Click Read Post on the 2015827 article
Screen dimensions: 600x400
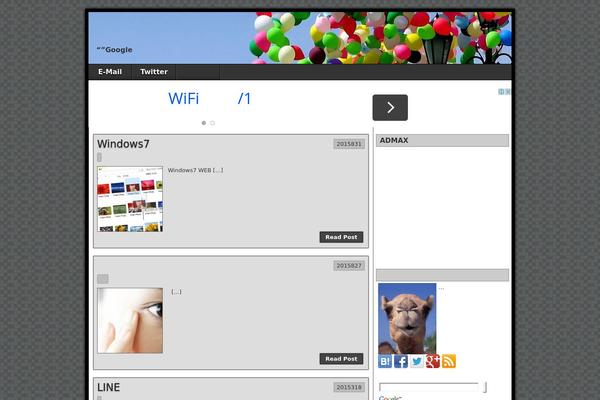[341, 359]
